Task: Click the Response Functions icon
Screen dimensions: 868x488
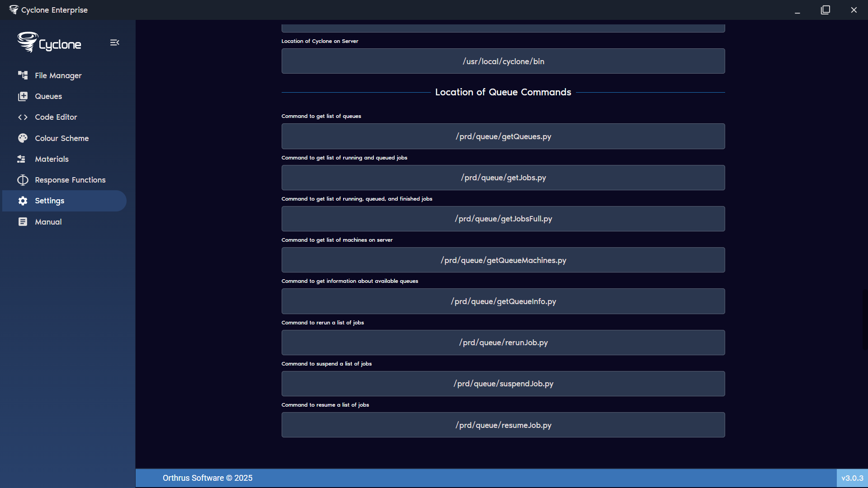Action: [x=23, y=180]
